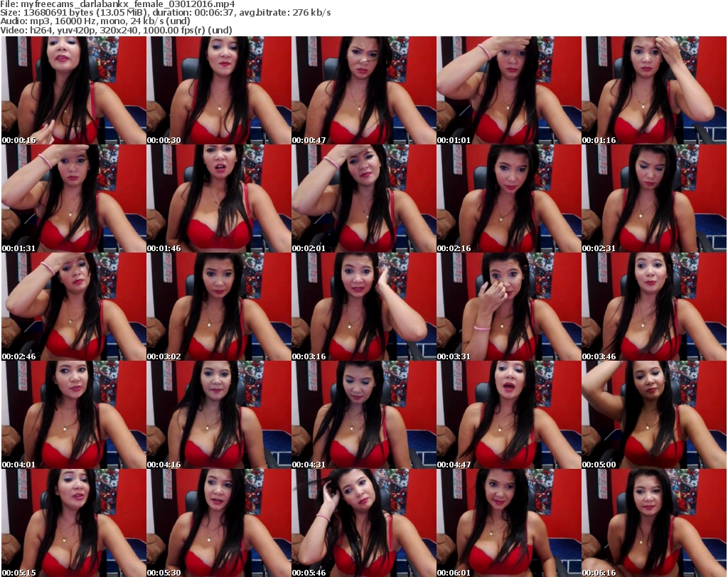
Task: Click the thumbnail timestamped 00:03:46
Action: 654,307
